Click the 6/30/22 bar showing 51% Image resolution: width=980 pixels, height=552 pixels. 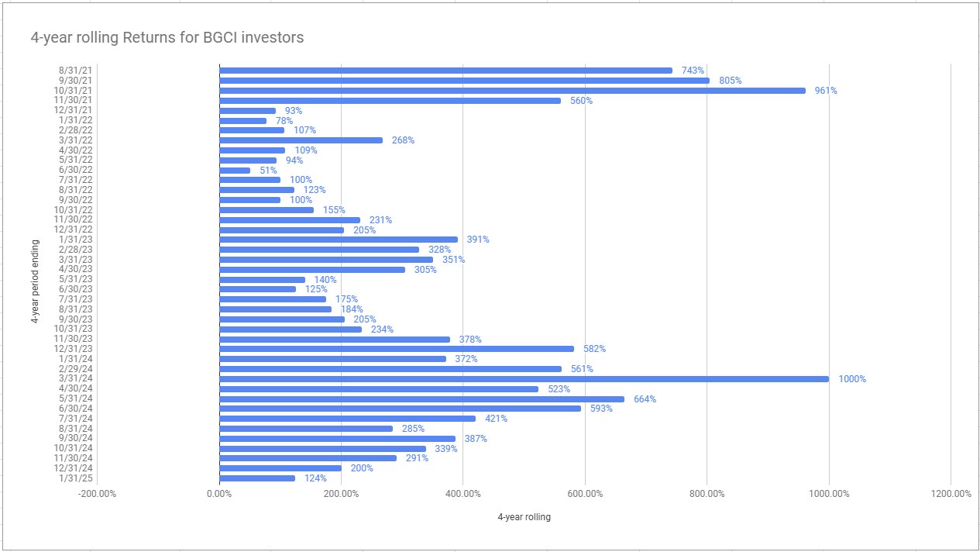235,171
